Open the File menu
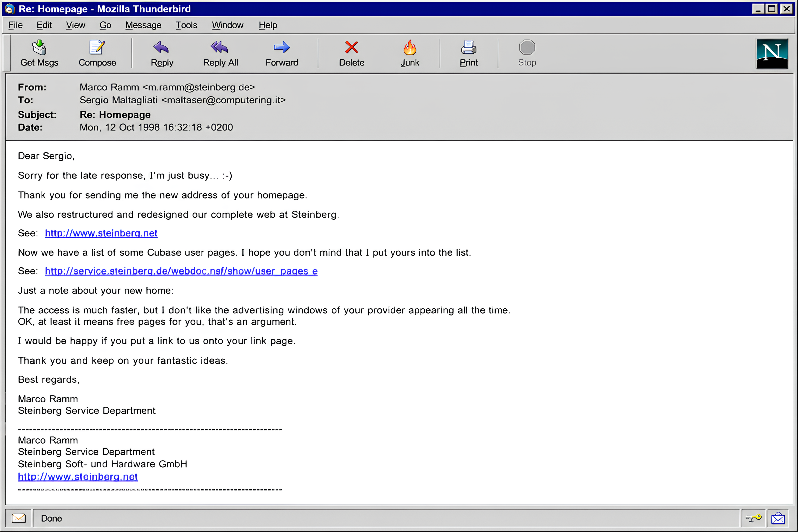 tap(15, 25)
